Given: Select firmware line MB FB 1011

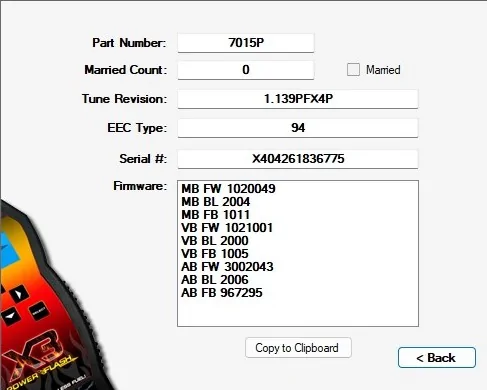Looking at the screenshot, I should point(215,215).
